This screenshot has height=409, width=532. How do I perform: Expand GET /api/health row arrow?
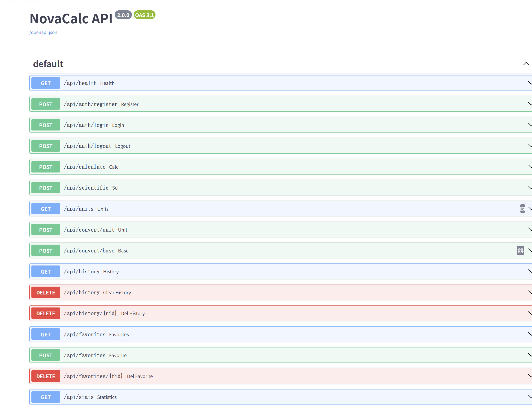530,83
